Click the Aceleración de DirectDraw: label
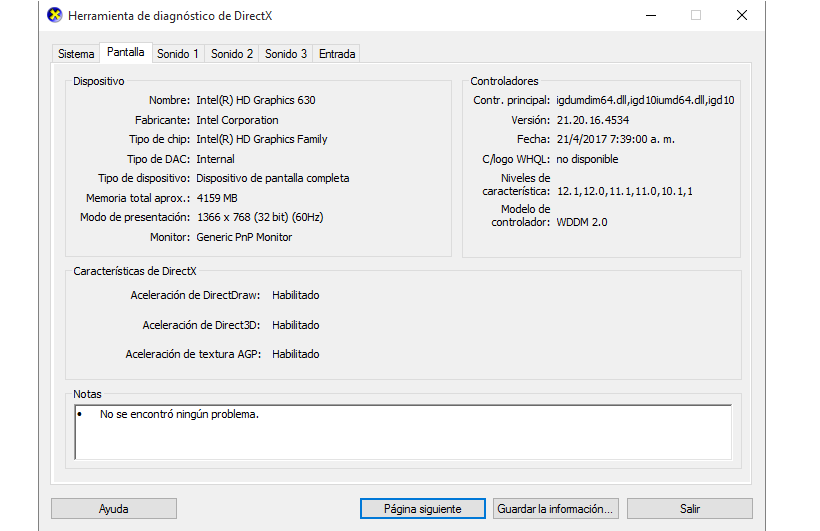The height and width of the screenshot is (531, 820). click(x=195, y=295)
